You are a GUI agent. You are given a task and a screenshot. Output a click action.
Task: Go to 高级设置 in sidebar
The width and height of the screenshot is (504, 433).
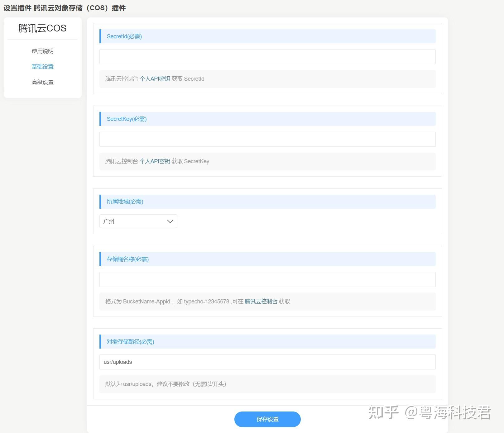42,82
